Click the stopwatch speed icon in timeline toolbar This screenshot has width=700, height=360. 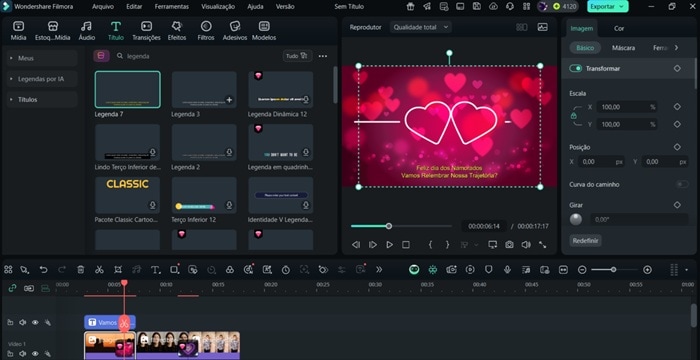pyautogui.click(x=285, y=269)
